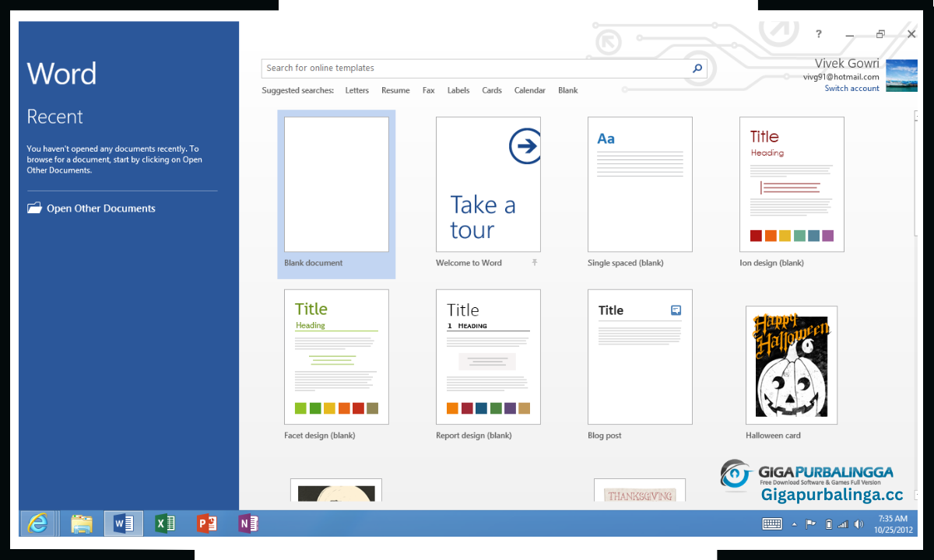The height and width of the screenshot is (560, 934).
Task: Click the volume speaker tray icon
Action: (x=859, y=524)
